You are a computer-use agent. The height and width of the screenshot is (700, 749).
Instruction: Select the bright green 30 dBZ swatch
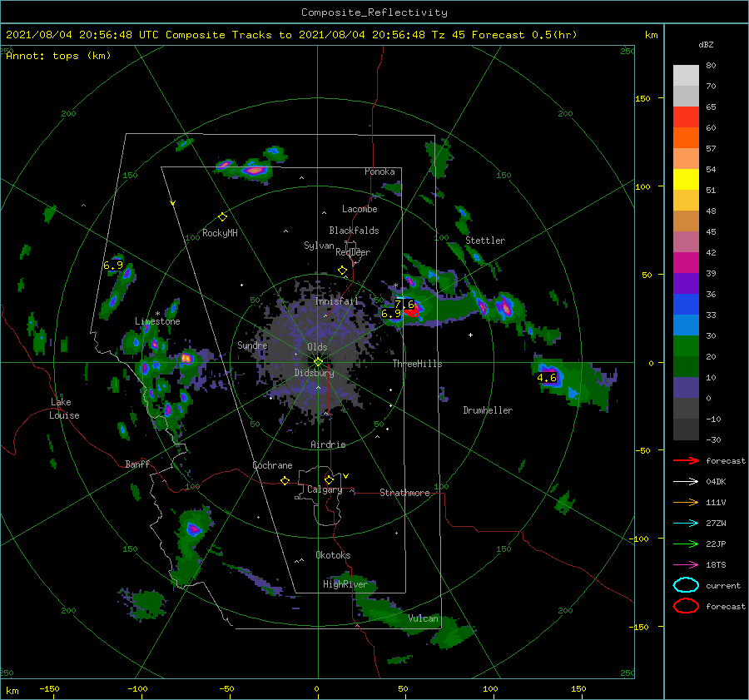pos(686,345)
